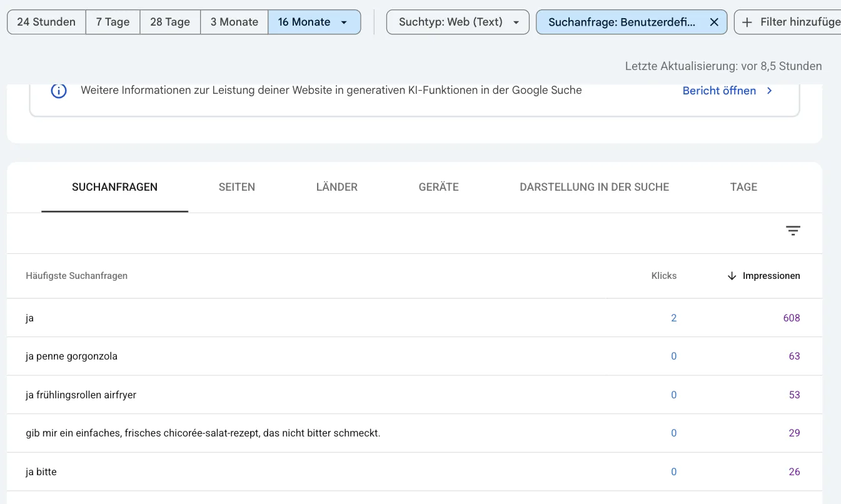The height and width of the screenshot is (504, 841).
Task: Open the table filter rows icon
Action: [793, 231]
